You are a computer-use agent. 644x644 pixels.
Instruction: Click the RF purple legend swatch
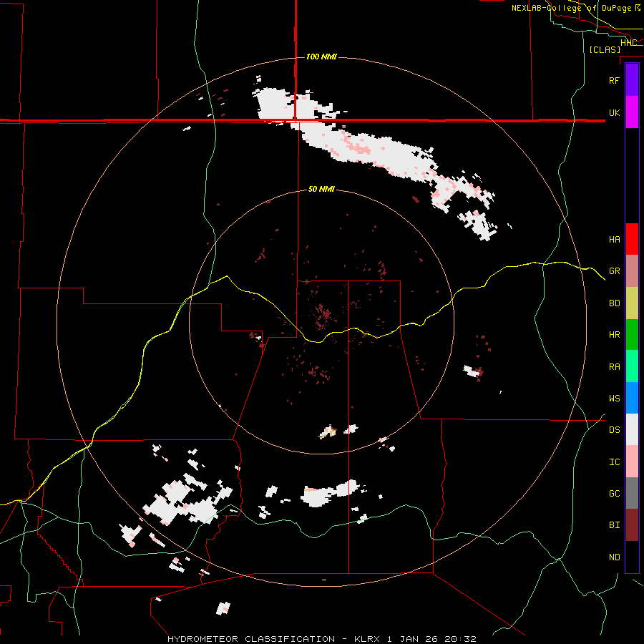[x=632, y=80]
